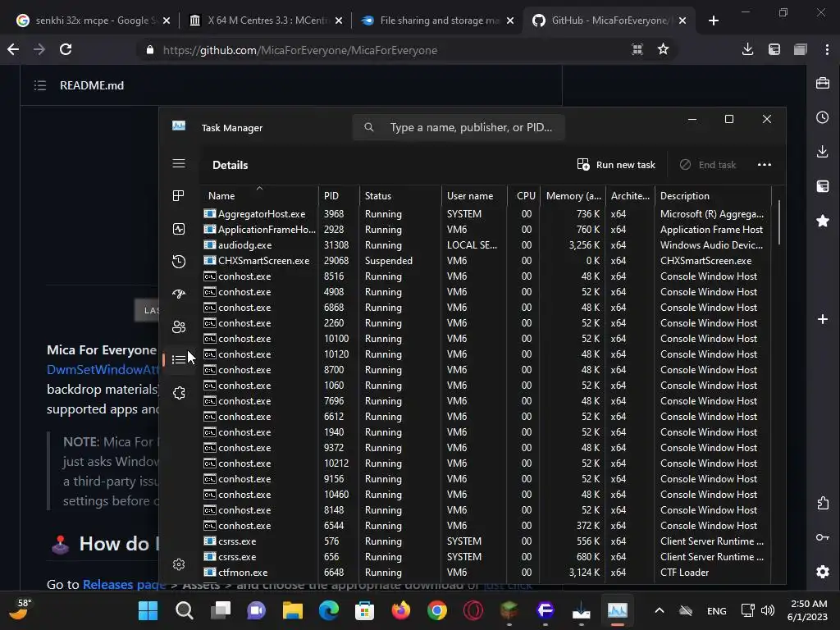Open Task Manager more options ellipsis
Viewport: 840px width, 630px height.
(765, 164)
